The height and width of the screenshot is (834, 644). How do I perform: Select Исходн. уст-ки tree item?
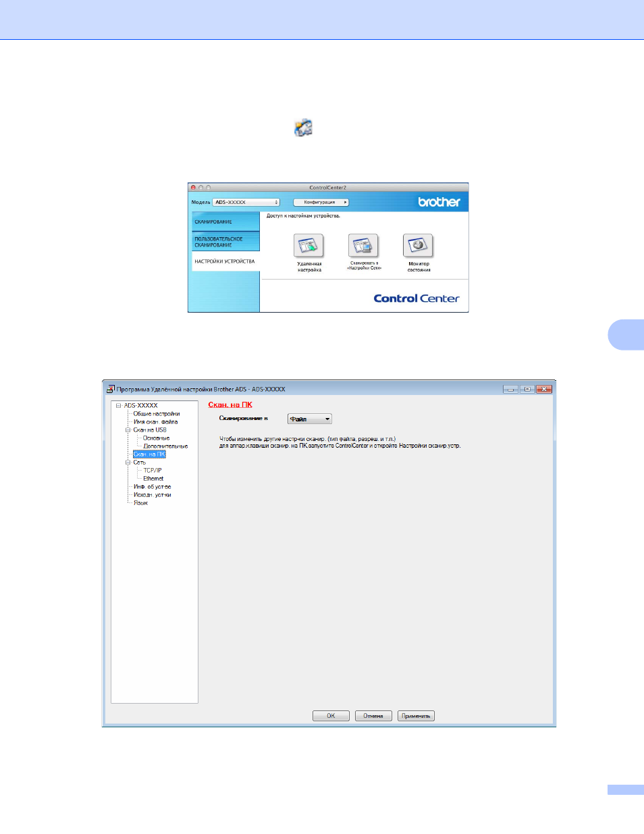pyautogui.click(x=152, y=495)
